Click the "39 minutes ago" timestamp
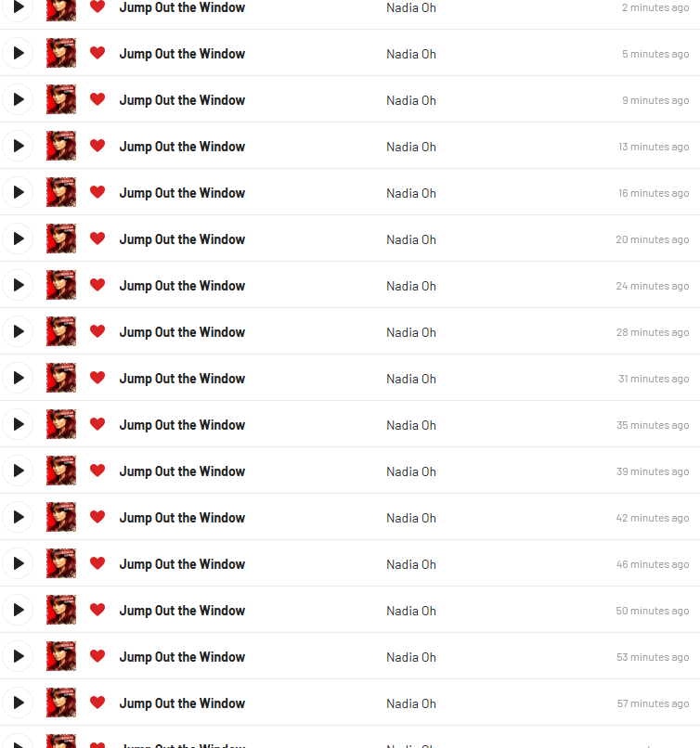Viewport: 700px width, 748px height. (x=653, y=471)
